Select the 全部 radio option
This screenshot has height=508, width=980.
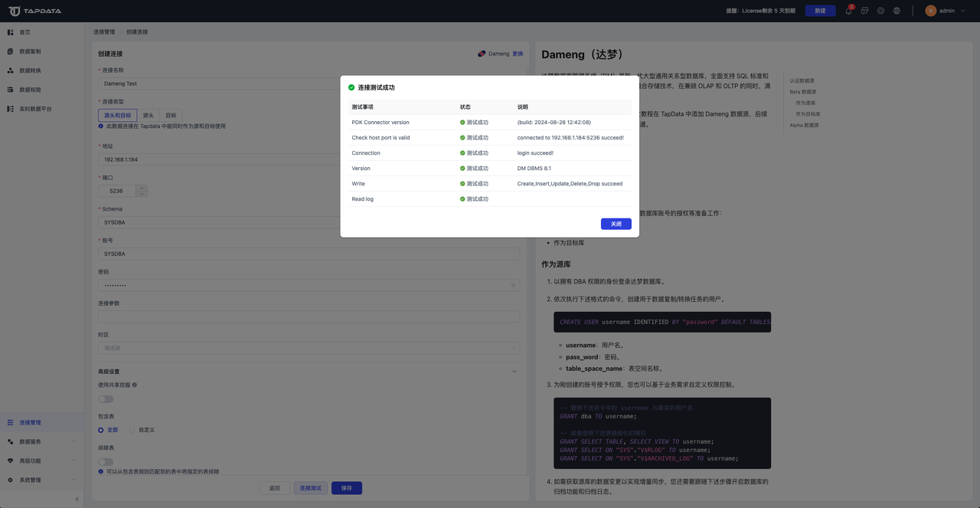point(108,430)
